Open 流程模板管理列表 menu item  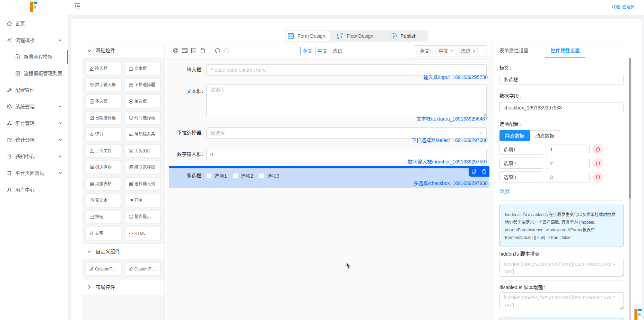(34, 73)
